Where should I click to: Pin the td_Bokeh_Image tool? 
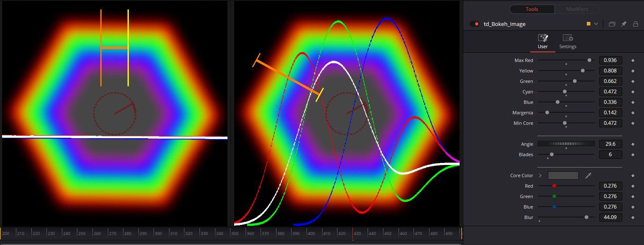(624, 24)
